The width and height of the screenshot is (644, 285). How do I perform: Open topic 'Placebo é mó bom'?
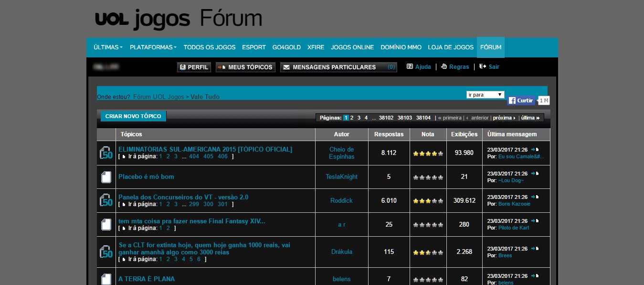(146, 176)
